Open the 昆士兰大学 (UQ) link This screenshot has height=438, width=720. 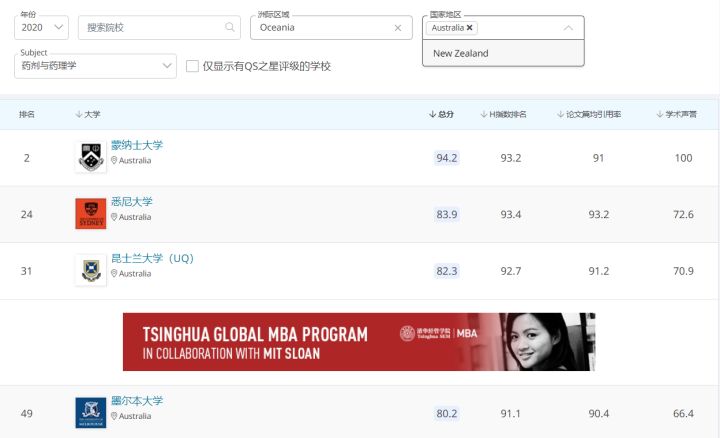(x=152, y=258)
